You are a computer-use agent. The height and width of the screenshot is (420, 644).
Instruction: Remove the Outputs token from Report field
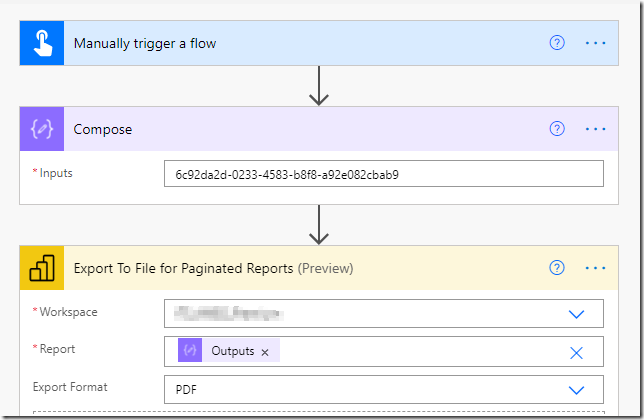coord(265,352)
